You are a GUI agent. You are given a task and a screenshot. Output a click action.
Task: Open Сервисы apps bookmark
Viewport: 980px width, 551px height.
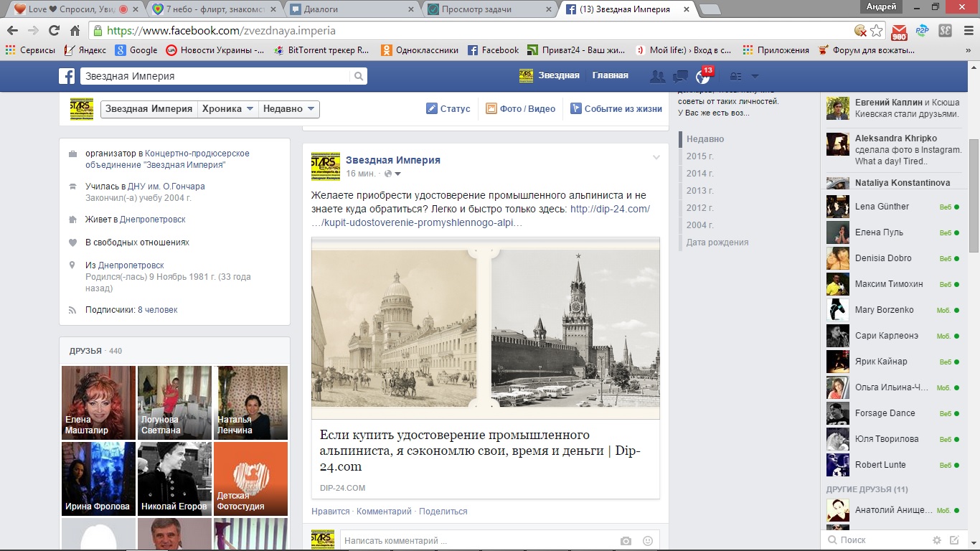tap(30, 50)
